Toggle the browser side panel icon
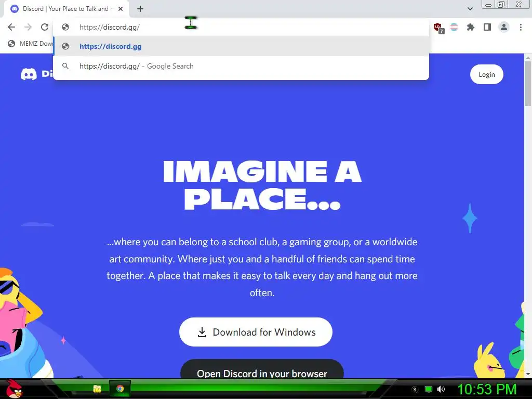 (487, 27)
